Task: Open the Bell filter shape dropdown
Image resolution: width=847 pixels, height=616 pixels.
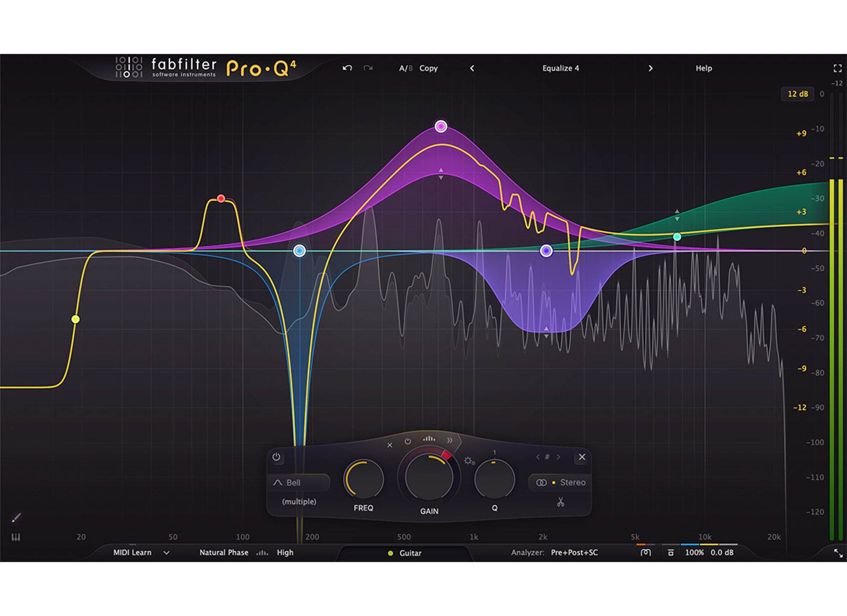Action: click(x=299, y=483)
